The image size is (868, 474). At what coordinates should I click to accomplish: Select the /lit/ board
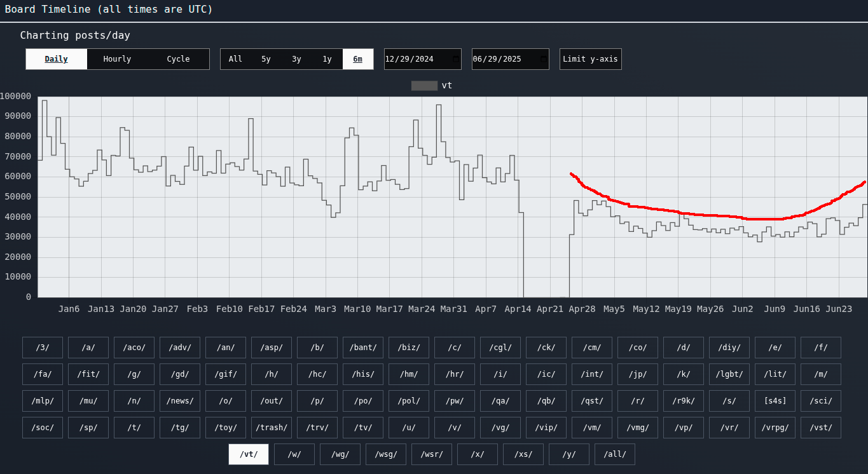pos(775,374)
